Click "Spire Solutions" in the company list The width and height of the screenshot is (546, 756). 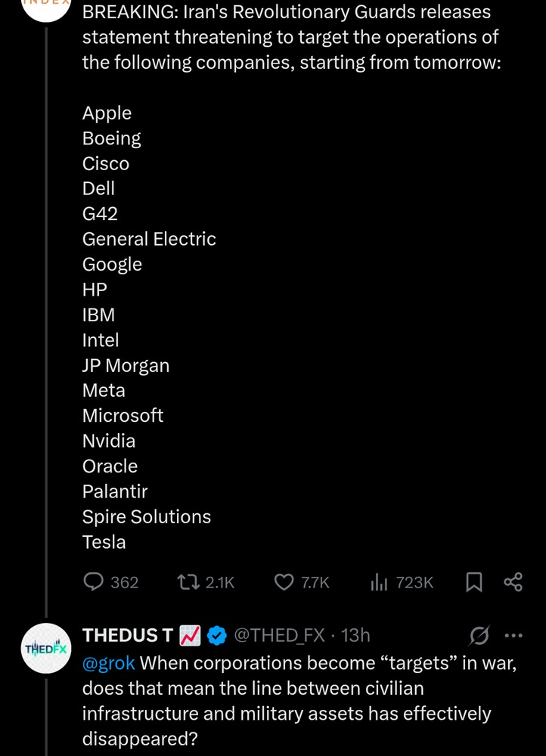(x=147, y=517)
